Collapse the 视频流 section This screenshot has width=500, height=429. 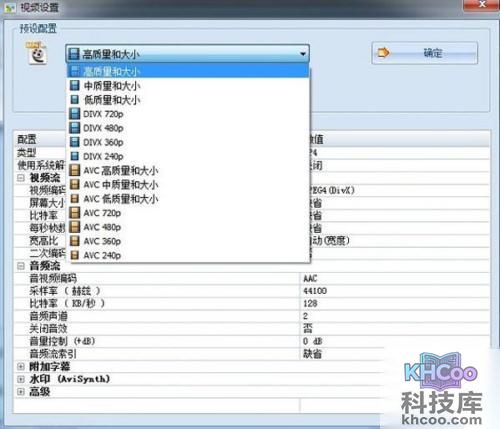point(21,178)
